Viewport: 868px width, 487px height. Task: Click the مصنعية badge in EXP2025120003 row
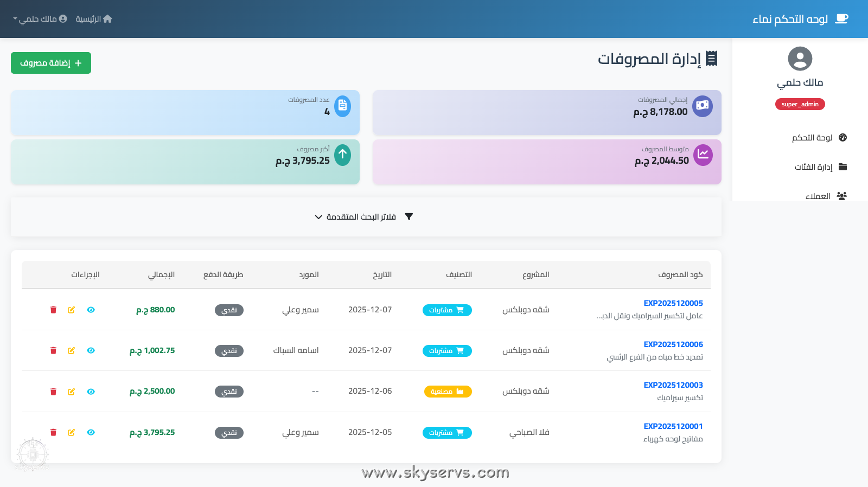click(x=448, y=392)
